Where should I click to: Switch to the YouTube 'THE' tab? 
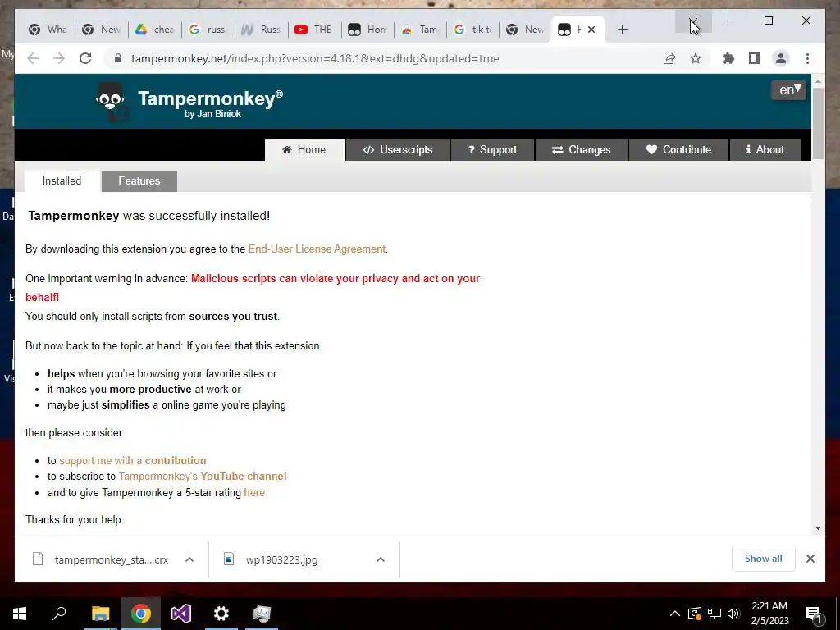(314, 30)
